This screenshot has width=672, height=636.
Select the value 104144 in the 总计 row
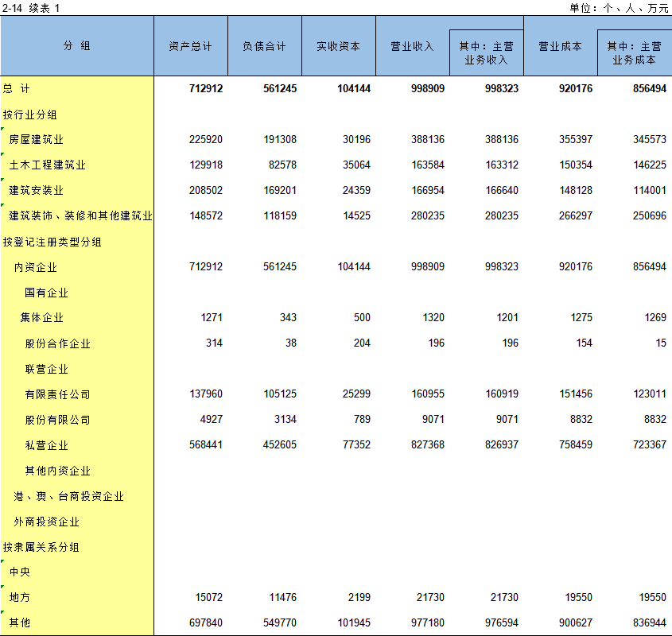[x=354, y=89]
